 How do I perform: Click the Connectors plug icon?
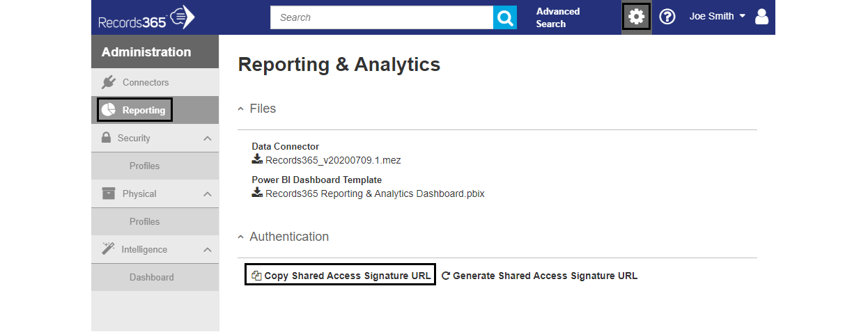[x=108, y=82]
